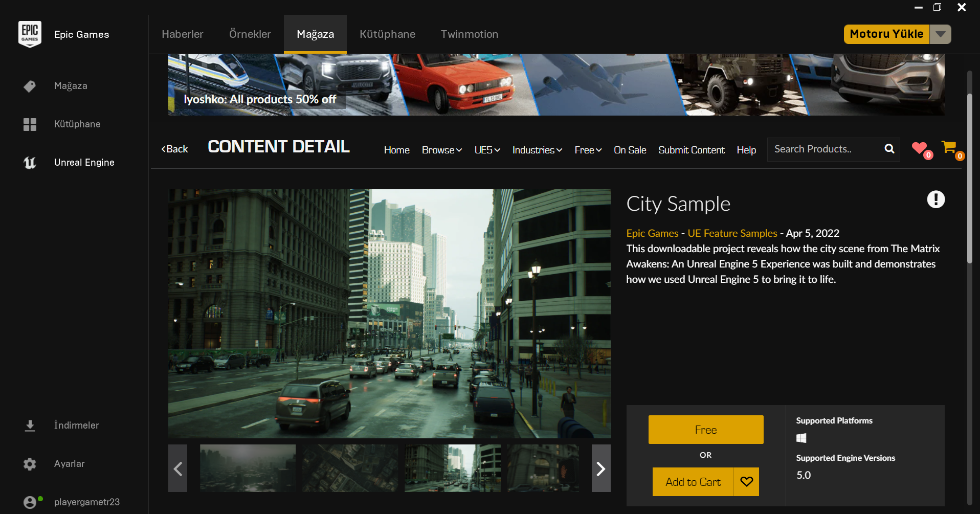
Task: Expand the Motoru Yükle dropdown arrow
Action: tap(941, 34)
